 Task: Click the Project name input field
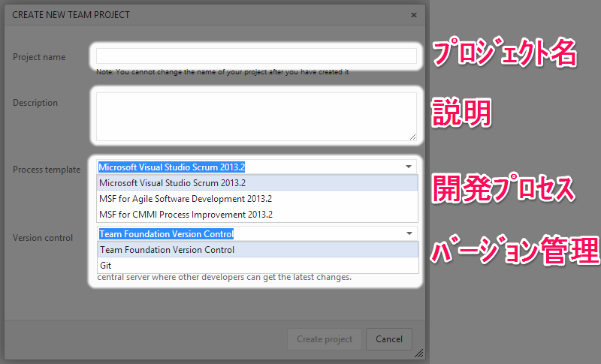tap(256, 56)
